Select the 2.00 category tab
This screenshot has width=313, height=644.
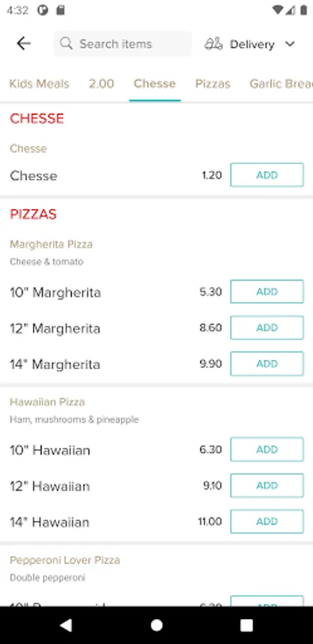click(x=101, y=84)
